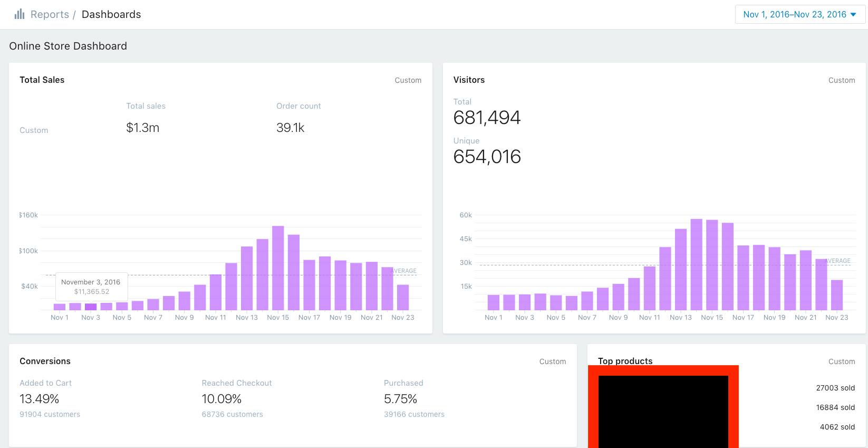
Task: Open the Reports breadcrumb link
Action: pos(50,14)
